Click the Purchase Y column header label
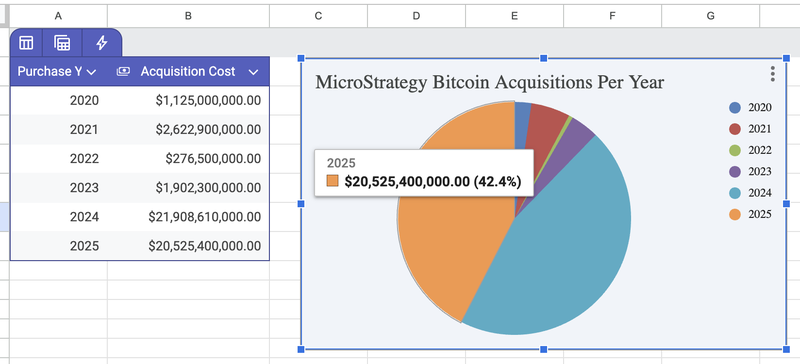 coord(49,71)
